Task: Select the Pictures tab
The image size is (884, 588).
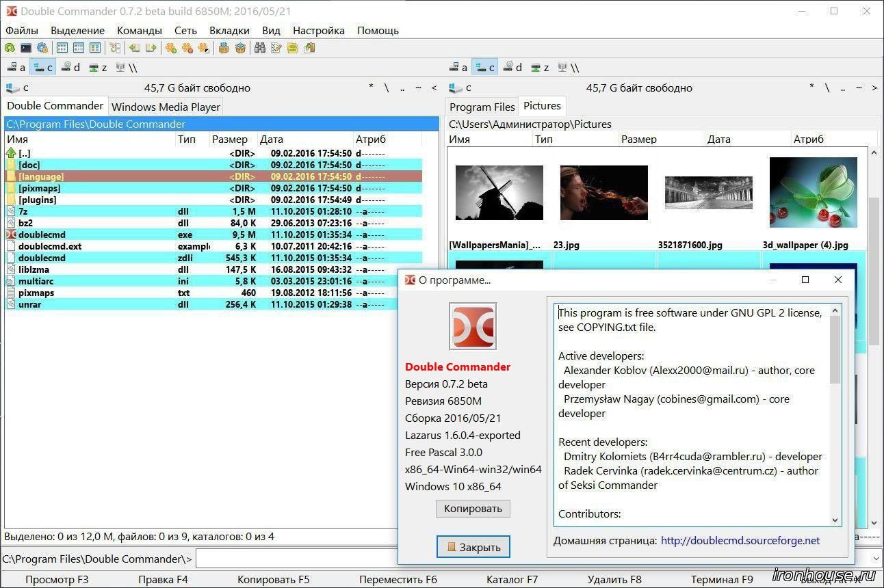Action: [x=542, y=106]
